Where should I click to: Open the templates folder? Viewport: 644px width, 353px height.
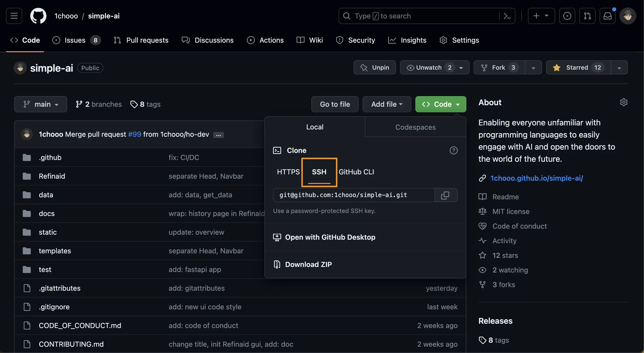(55, 251)
